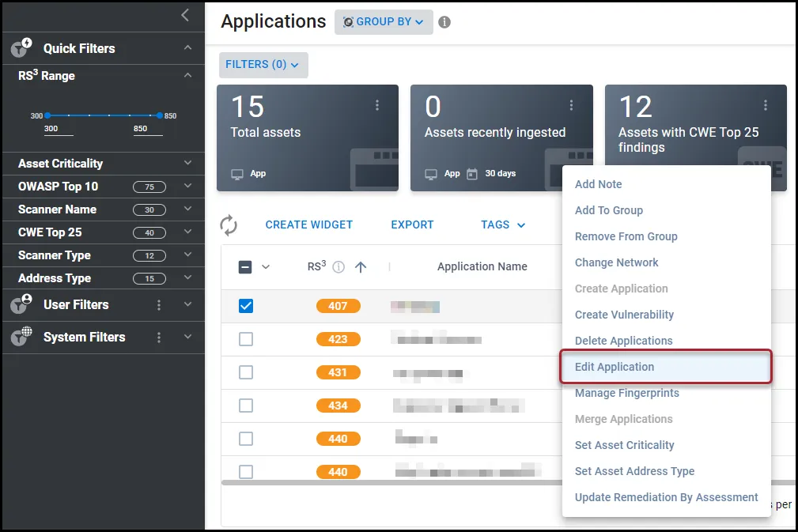Sort by RS3 using the up arrow
This screenshot has width=798, height=532.
361,267
